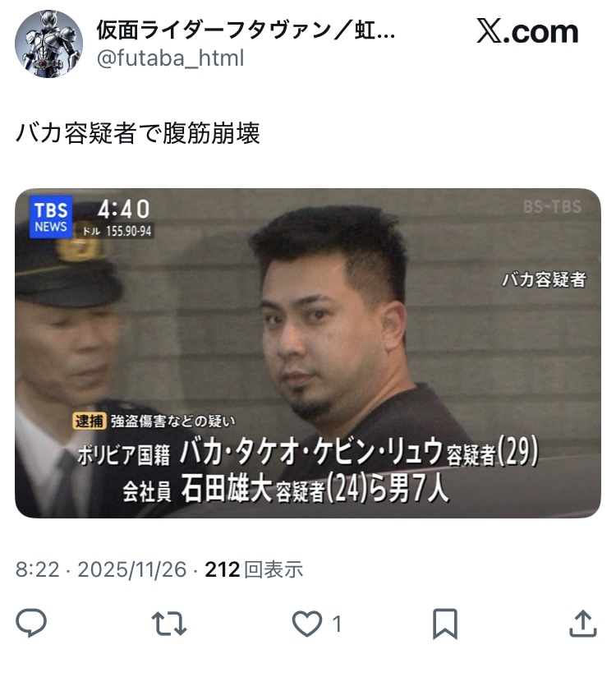This screenshot has width=616, height=677.
Task: Click the 逮捕 label in the image
Action: [x=90, y=421]
